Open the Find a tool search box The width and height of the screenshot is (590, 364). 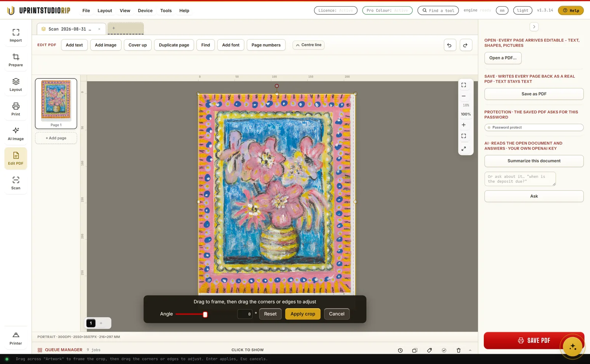(x=438, y=11)
